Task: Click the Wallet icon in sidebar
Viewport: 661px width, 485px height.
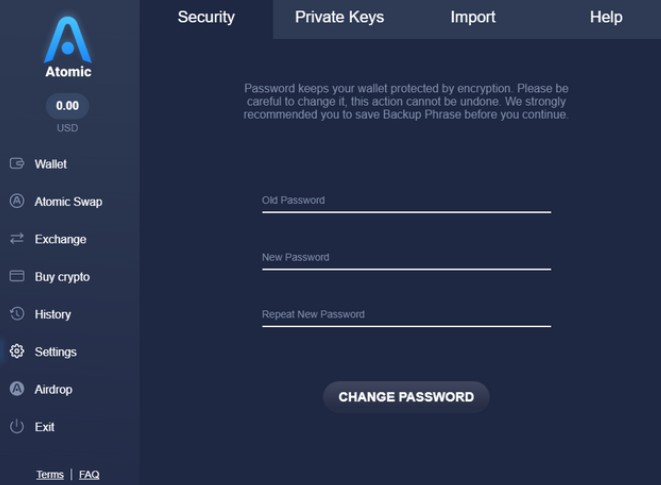Action: coord(16,164)
